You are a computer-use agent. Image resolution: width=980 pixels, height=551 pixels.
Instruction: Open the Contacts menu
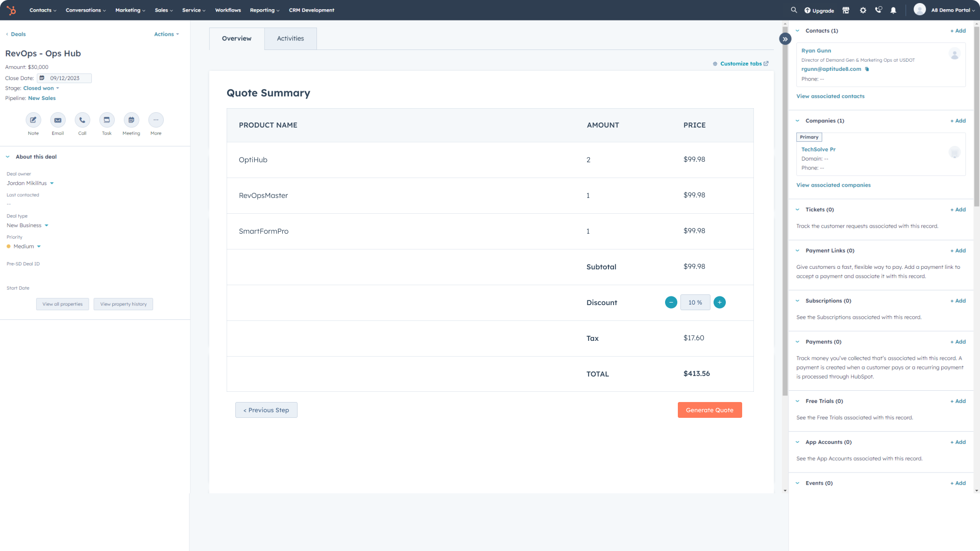[43, 10]
